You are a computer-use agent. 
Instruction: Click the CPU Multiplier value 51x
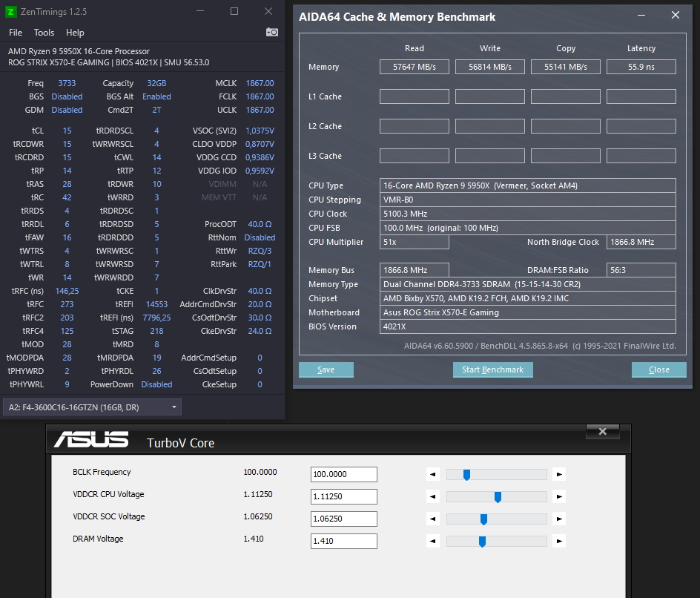(415, 242)
